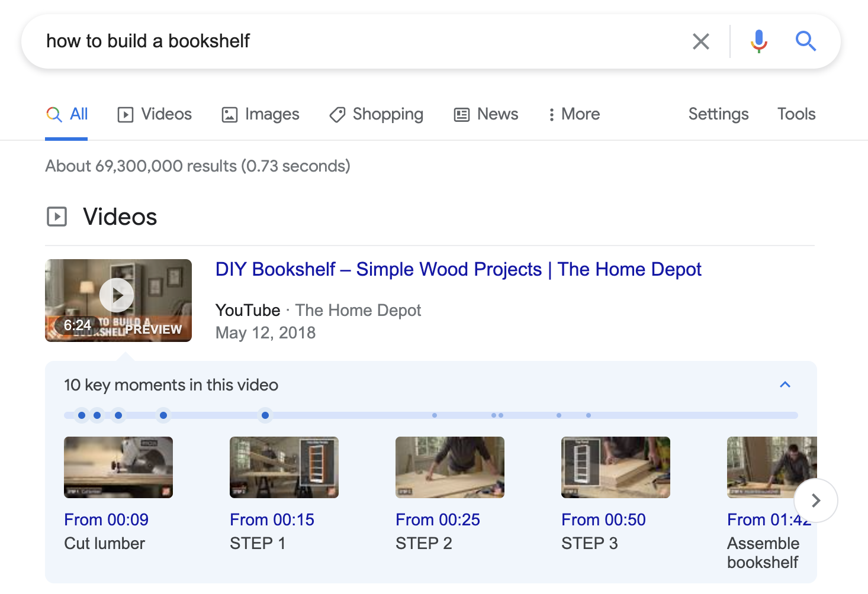Start voice search with the microphone icon
Image resolution: width=868 pixels, height=594 pixels.
758,41
